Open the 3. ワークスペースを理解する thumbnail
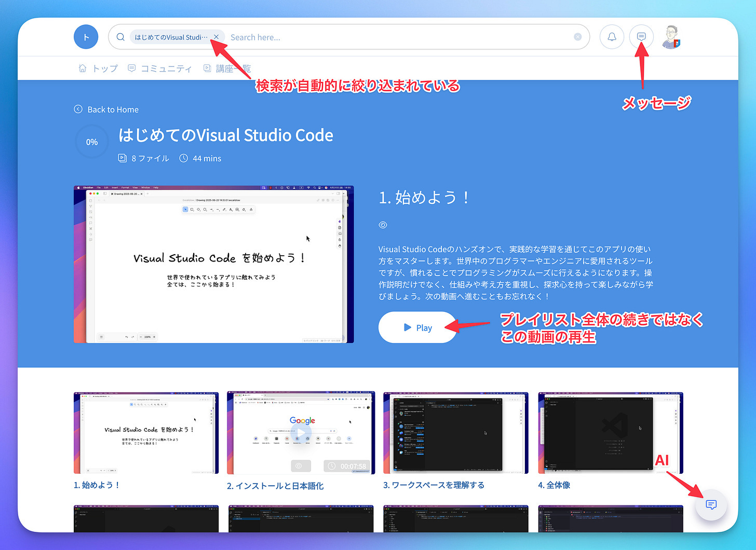 (x=456, y=433)
